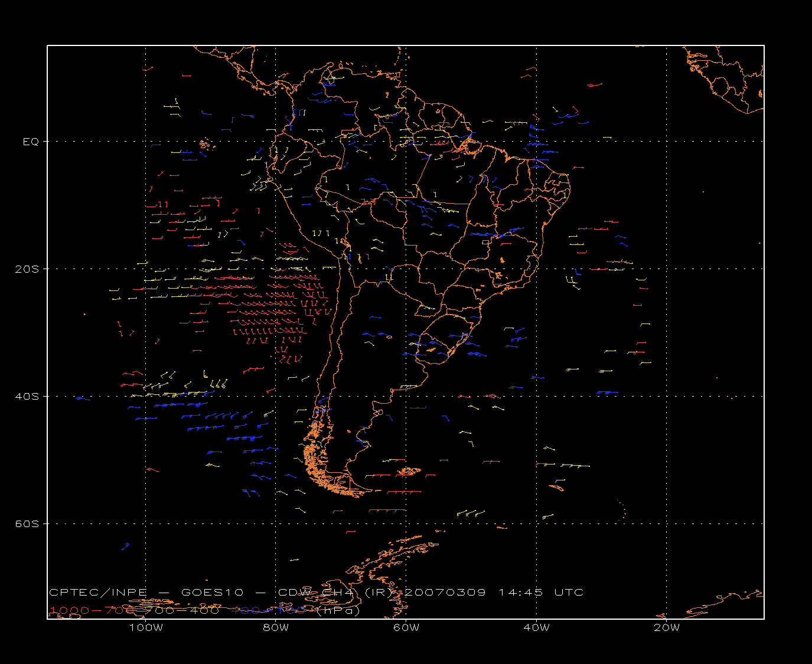Screen dimensions: 812x664
Task: Click the 80W longitude label
Action: [276, 628]
